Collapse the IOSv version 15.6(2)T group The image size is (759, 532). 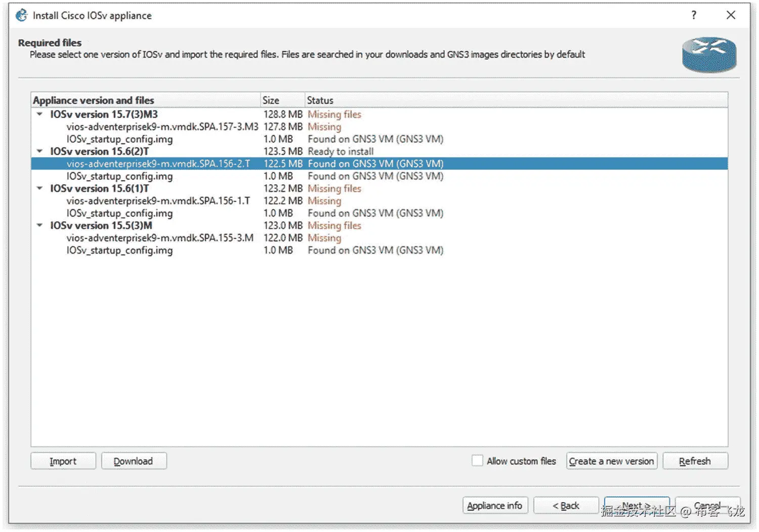[x=39, y=151]
